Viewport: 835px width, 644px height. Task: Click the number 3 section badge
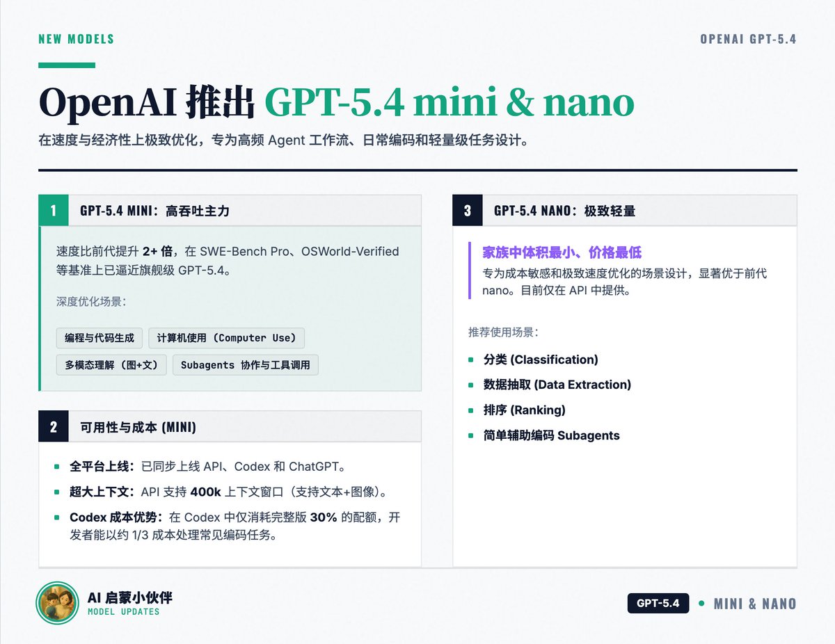(468, 211)
